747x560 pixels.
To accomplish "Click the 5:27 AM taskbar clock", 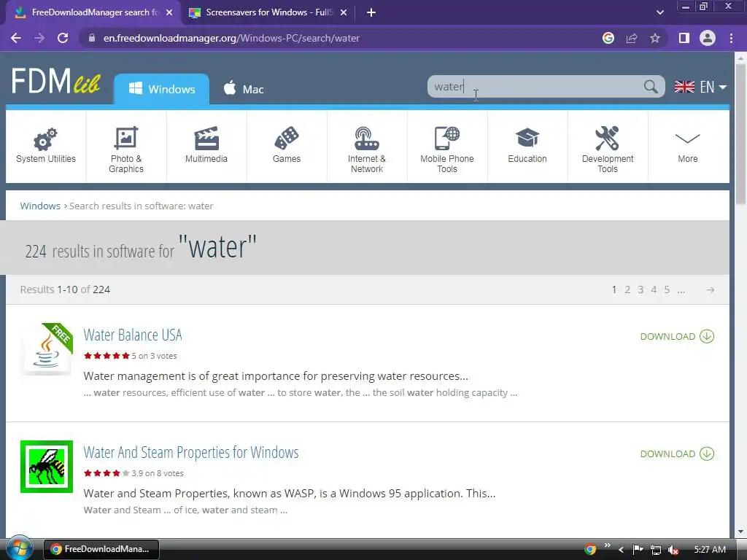I will tap(710, 550).
